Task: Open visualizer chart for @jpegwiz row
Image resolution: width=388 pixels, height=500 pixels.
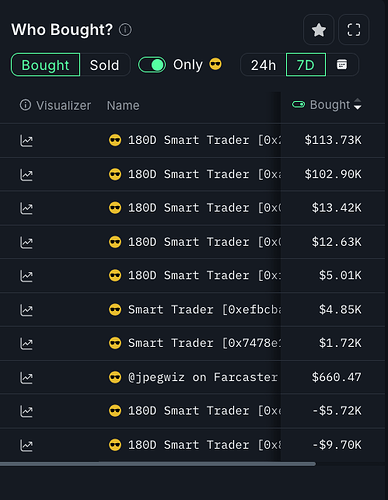Action: pyautogui.click(x=26, y=378)
